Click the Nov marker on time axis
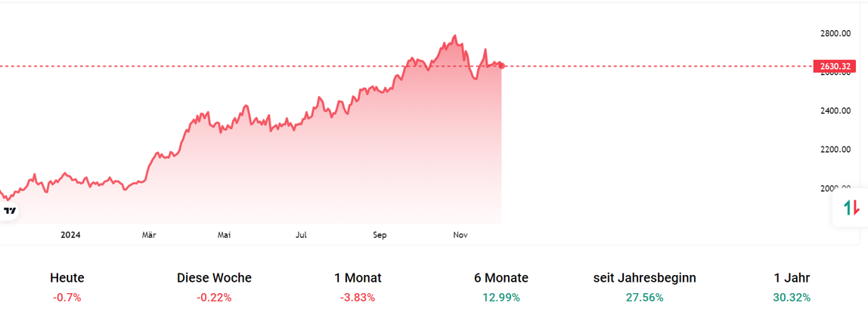 coord(460,235)
